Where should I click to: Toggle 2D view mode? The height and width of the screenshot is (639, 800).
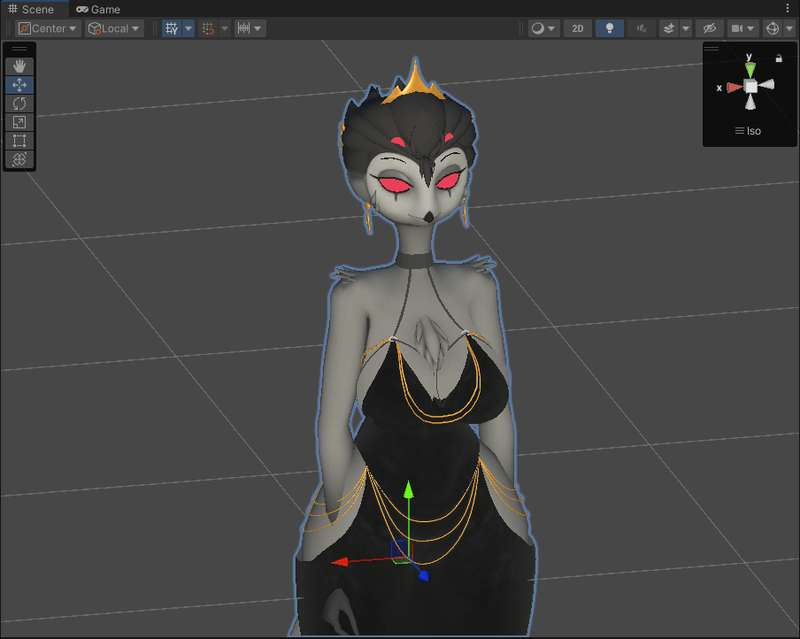(x=578, y=29)
